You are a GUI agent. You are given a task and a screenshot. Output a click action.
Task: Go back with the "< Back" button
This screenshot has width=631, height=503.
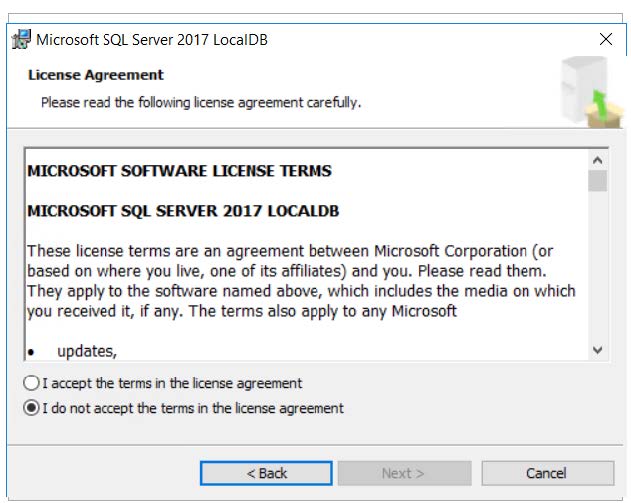click(x=266, y=473)
